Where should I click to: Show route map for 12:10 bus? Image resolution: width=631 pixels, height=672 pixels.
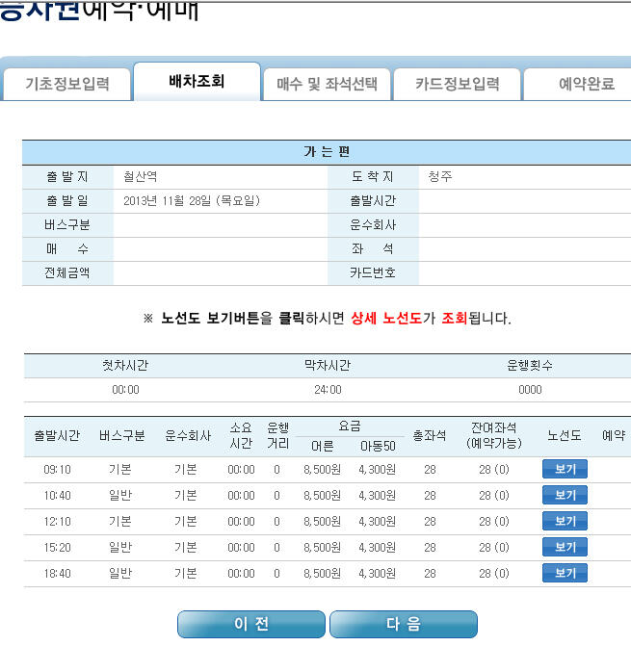[565, 521]
